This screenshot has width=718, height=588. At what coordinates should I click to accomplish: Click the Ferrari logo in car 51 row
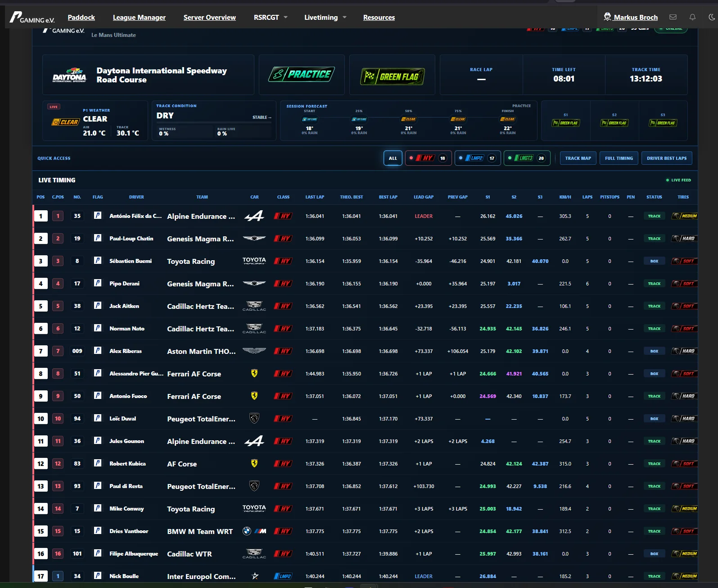pos(254,373)
